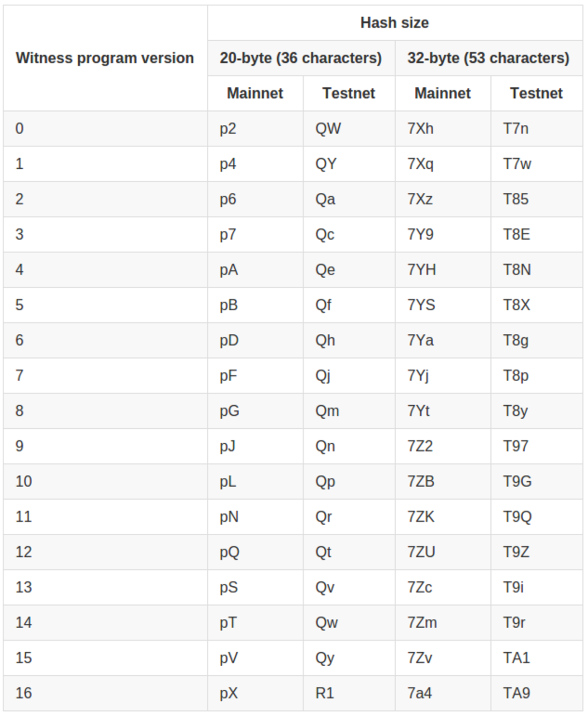Click the Mainnet header under 20-byte
588x716 pixels.
point(255,93)
